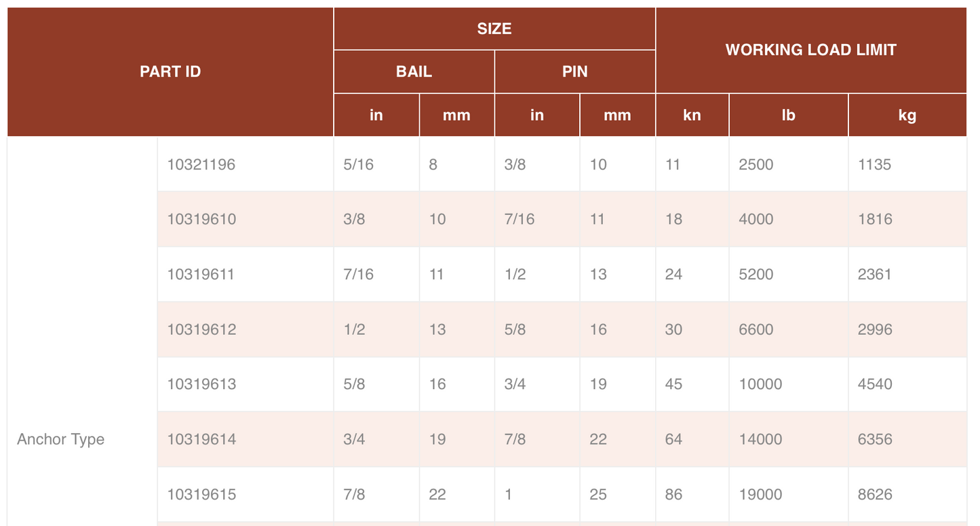Select the PIN subheader cell

tap(574, 72)
